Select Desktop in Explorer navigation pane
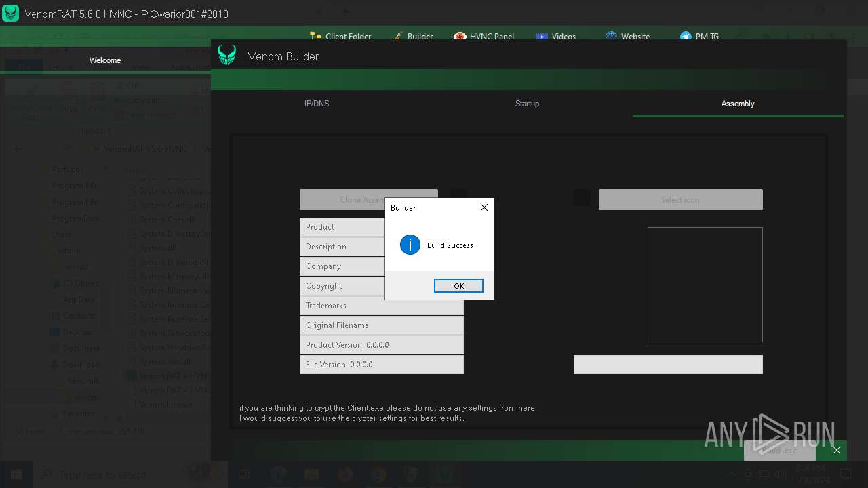Screen dimensions: 868x488 pos(77,332)
